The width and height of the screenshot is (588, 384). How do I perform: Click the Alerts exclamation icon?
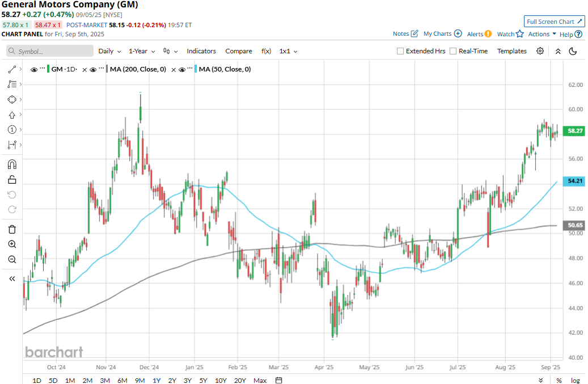(488, 34)
